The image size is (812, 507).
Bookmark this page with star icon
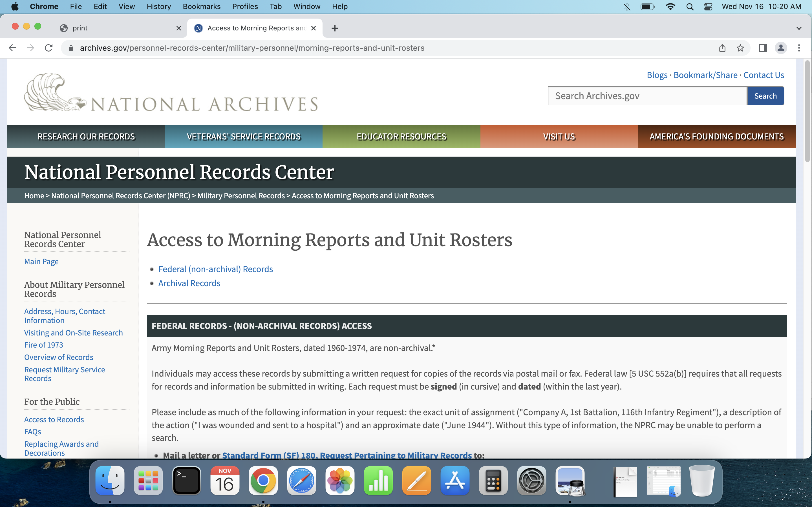[740, 48]
